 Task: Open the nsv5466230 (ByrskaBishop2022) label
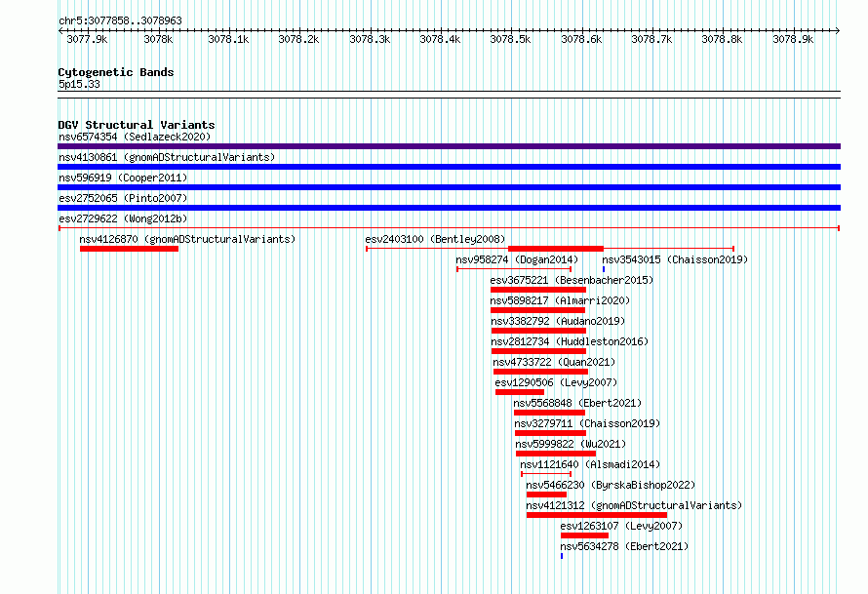point(611,485)
